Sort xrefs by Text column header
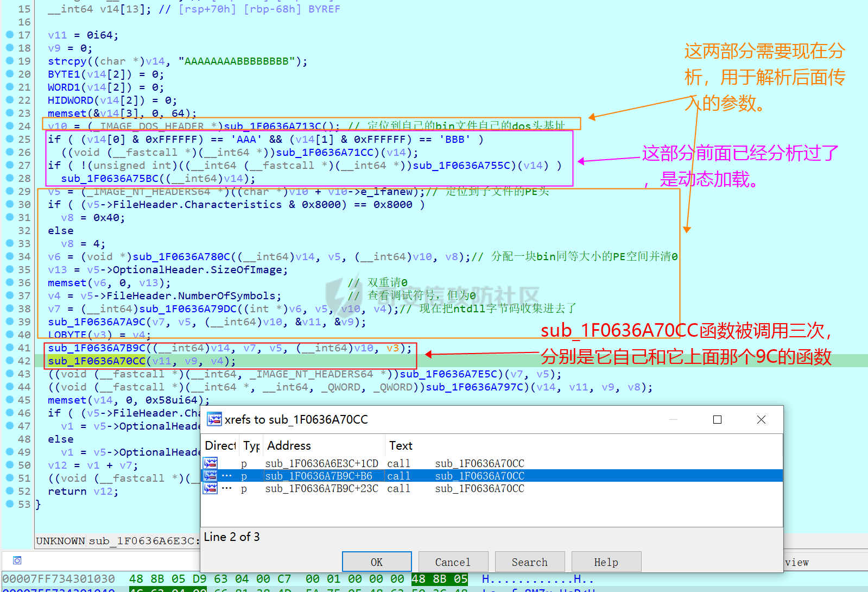868x592 pixels. 401,446
